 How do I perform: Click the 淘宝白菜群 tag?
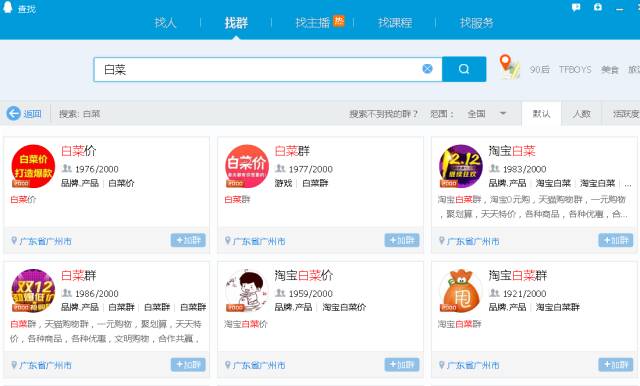558,307
